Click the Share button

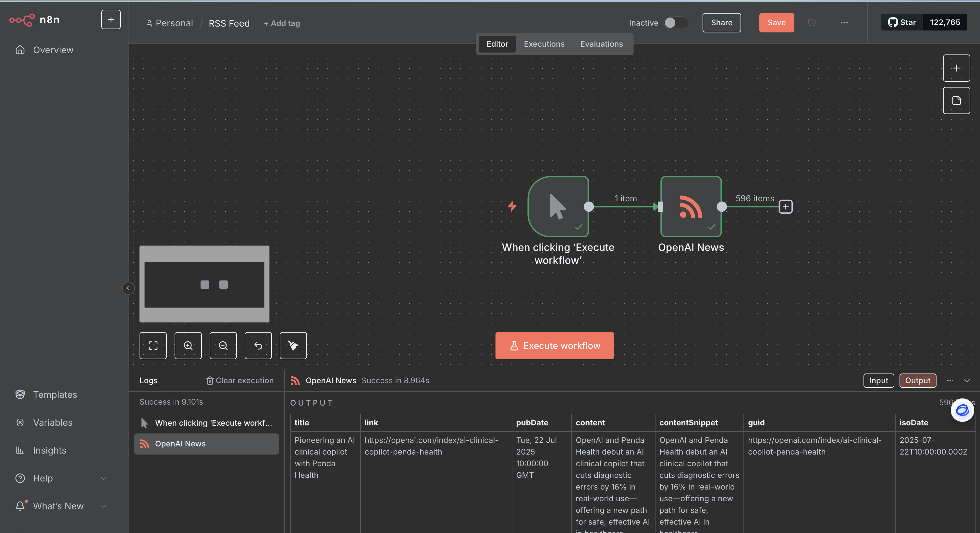click(x=721, y=22)
